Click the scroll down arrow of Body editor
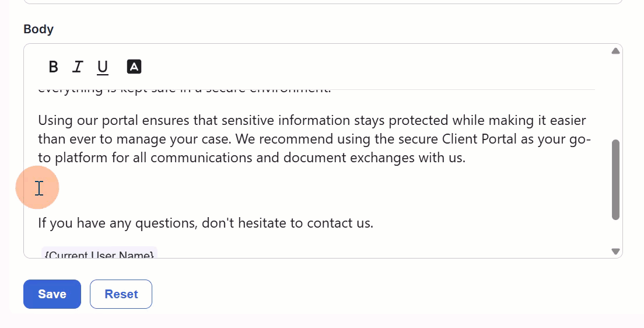 click(x=615, y=252)
